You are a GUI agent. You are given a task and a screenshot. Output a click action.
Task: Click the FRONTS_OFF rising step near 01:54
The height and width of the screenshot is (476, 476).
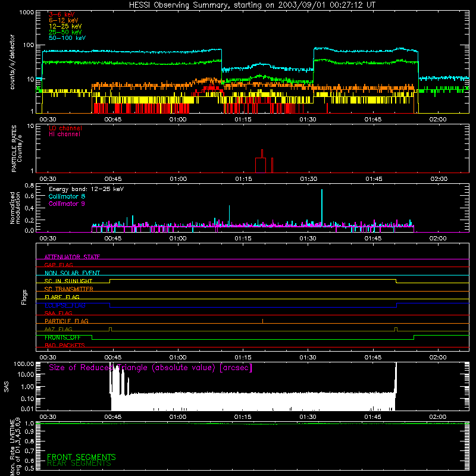click(x=414, y=337)
